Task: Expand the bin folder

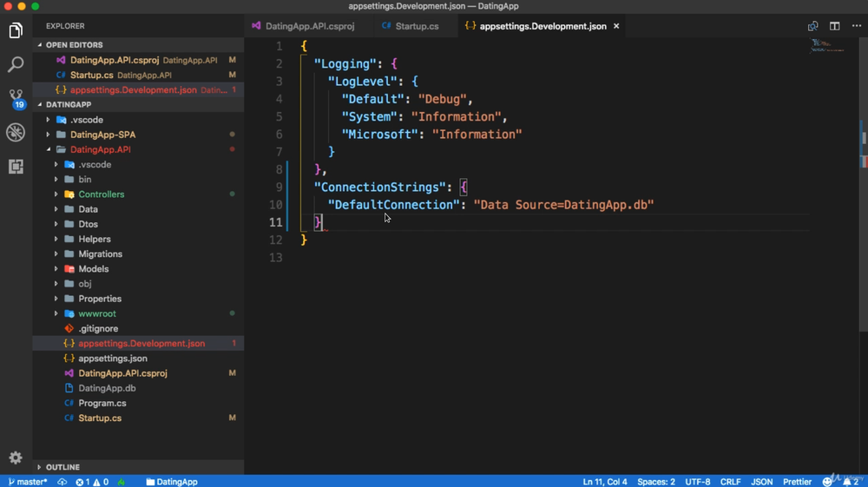Action: coord(138,180)
